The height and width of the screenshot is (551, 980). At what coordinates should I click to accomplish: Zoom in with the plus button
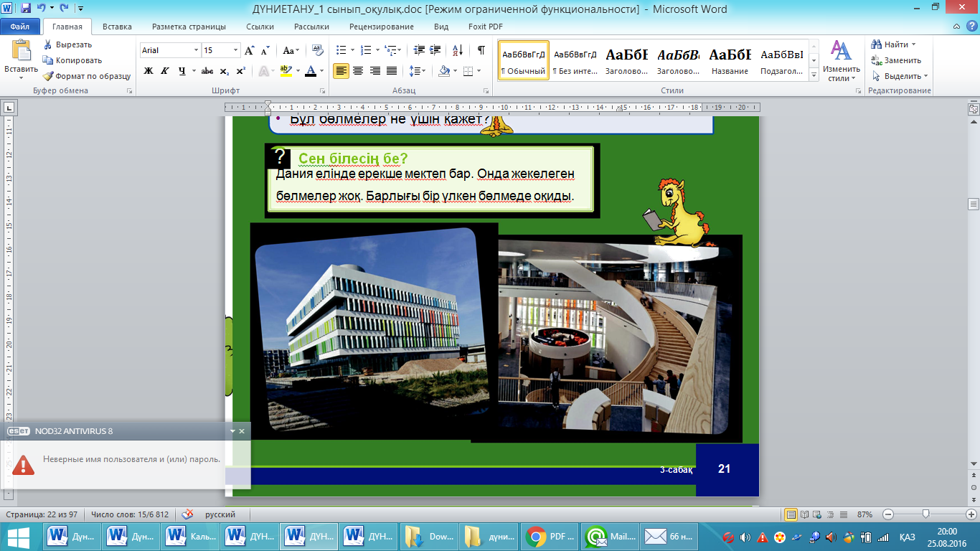pos(971,514)
